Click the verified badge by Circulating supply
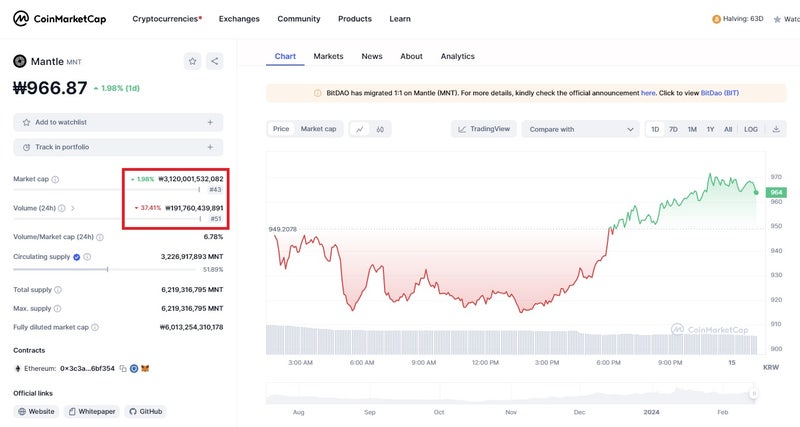The height and width of the screenshot is (427, 800). tap(77, 257)
